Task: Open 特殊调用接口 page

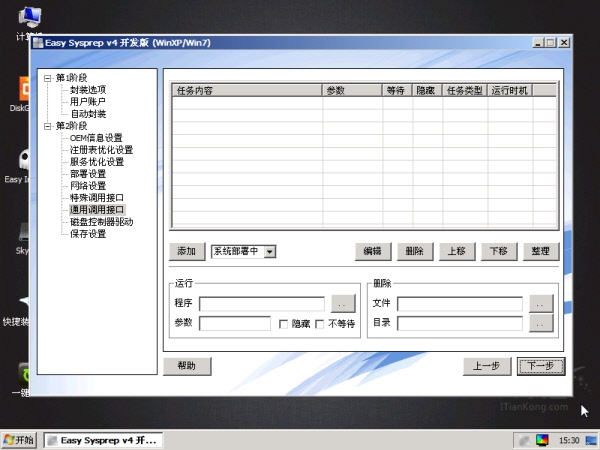Action: [x=97, y=198]
